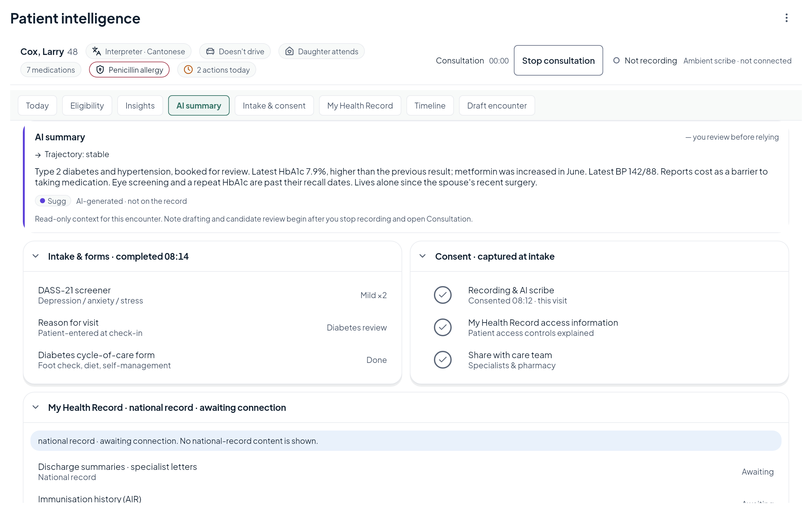Click the car icon on Doesn't drive

(210, 51)
